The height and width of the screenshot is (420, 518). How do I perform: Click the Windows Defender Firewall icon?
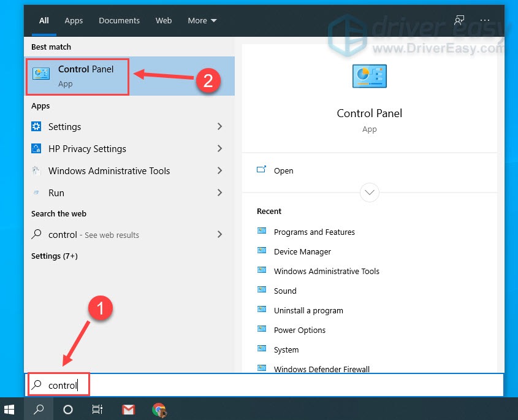(262, 368)
